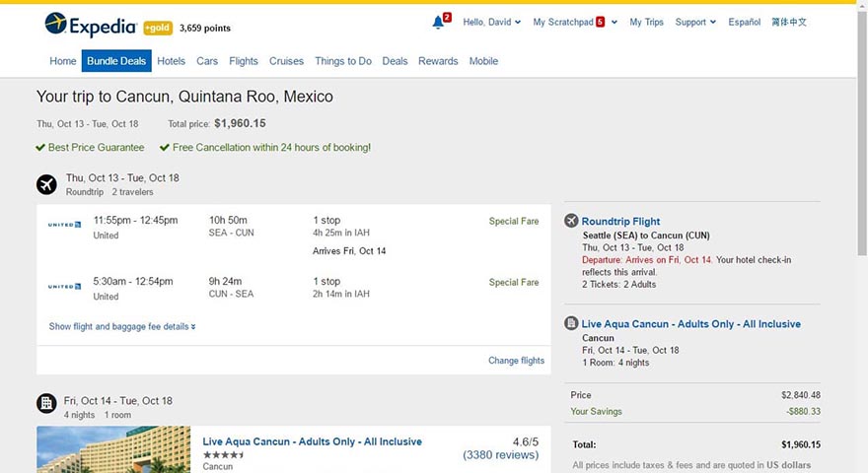Select the Bundle Deals tab
The image size is (868, 473).
[x=116, y=61]
